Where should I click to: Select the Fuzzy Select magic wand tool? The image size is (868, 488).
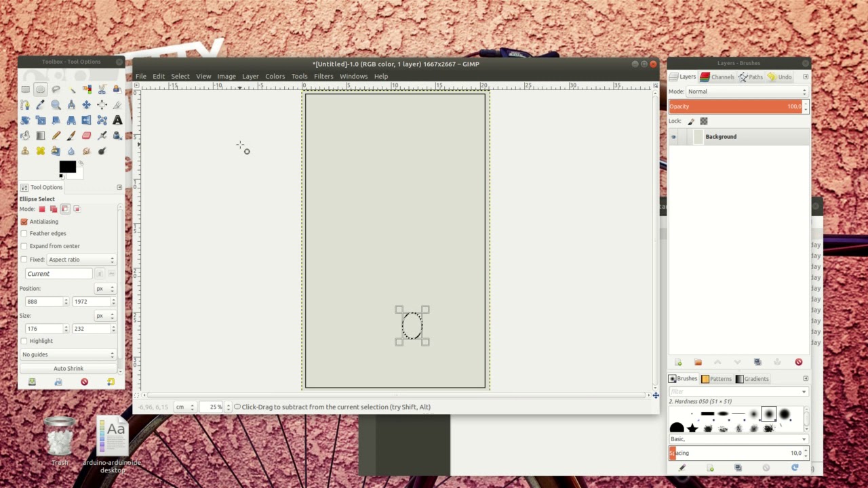[x=71, y=89]
